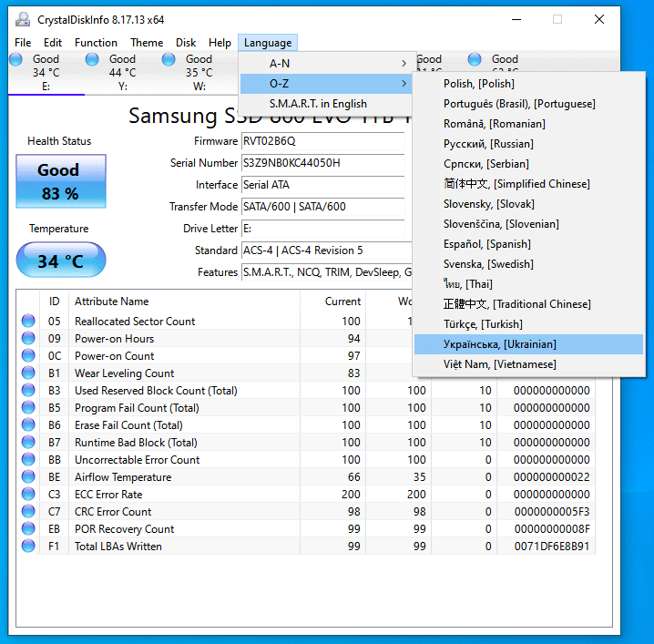Click status orb for Total LBAs Written
Image resolution: width=654 pixels, height=644 pixels.
click(28, 546)
